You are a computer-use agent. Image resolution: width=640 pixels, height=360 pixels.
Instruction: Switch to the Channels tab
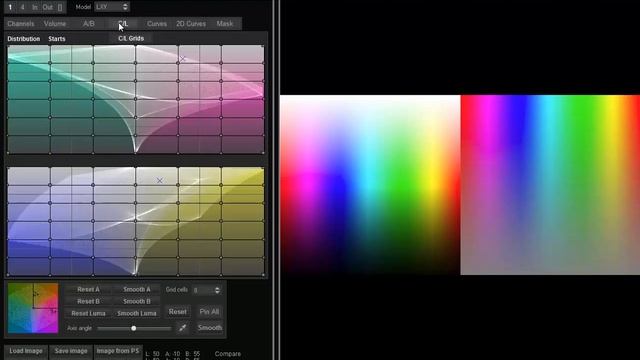click(x=21, y=24)
